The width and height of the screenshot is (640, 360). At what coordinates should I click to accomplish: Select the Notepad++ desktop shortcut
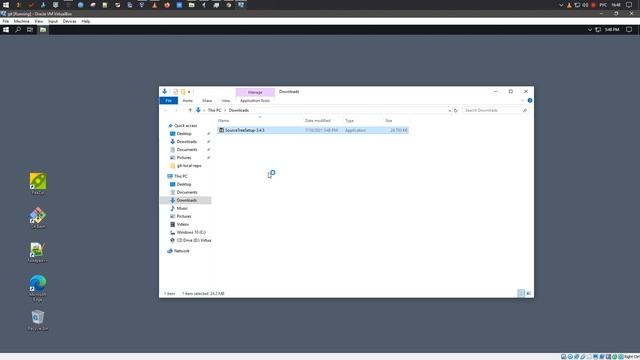click(x=38, y=252)
